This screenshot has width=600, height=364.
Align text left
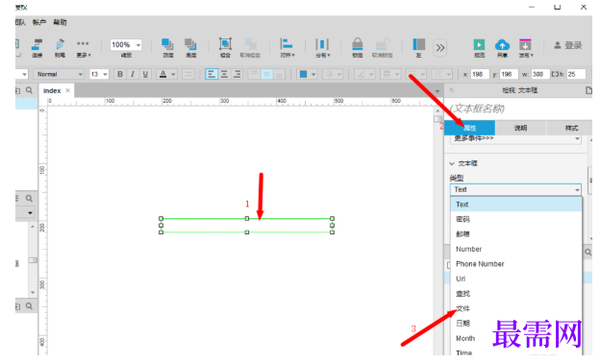pyautogui.click(x=212, y=74)
